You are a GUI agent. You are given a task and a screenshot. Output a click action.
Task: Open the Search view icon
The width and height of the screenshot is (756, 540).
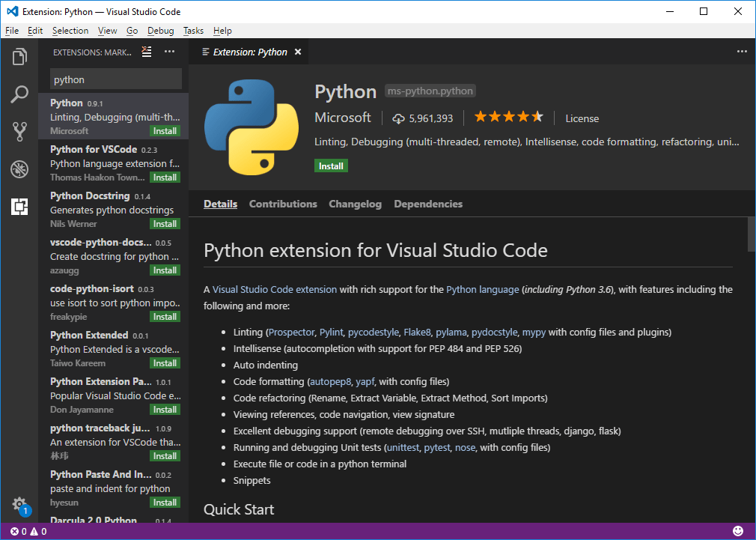(x=19, y=94)
